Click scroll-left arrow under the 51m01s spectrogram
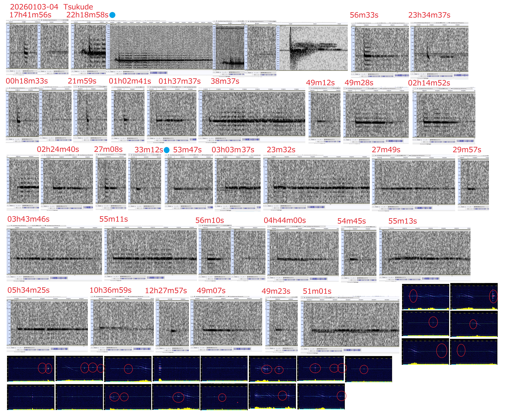506x420 pixels. tap(304, 347)
